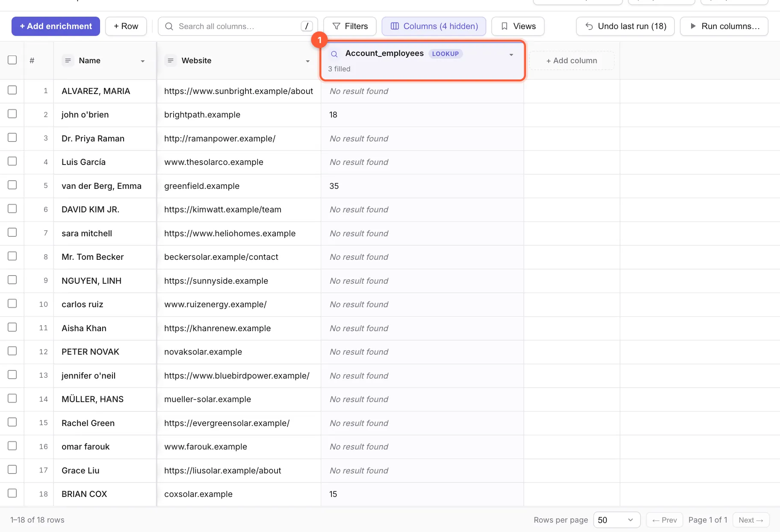
Task: Click the undo arrow icon for last run
Action: tap(589, 26)
